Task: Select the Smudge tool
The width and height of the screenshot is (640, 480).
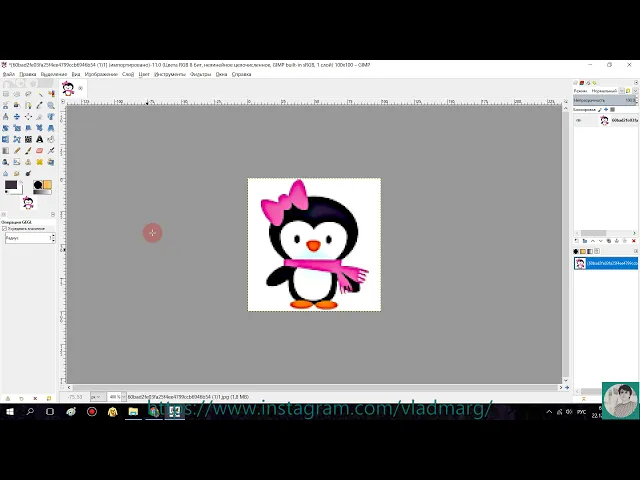Action: pyautogui.click(x=17, y=173)
